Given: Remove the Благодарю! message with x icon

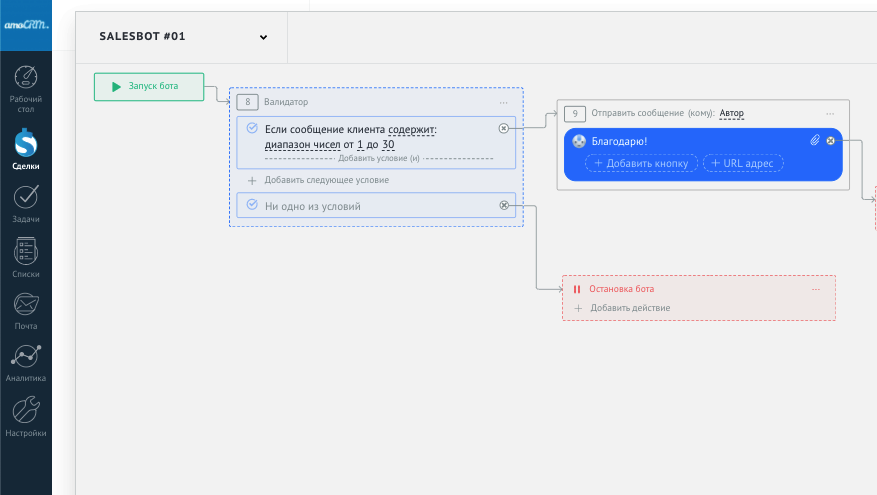Looking at the screenshot, I should point(830,141).
